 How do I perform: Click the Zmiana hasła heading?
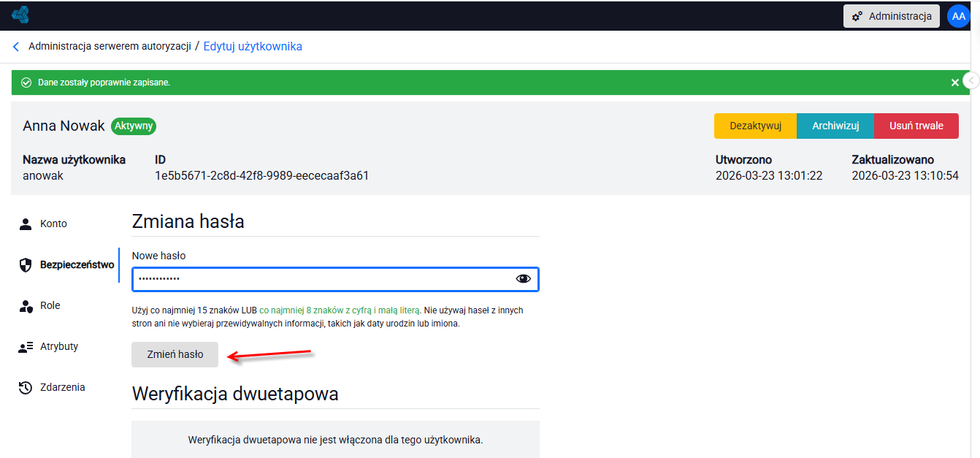[188, 221]
